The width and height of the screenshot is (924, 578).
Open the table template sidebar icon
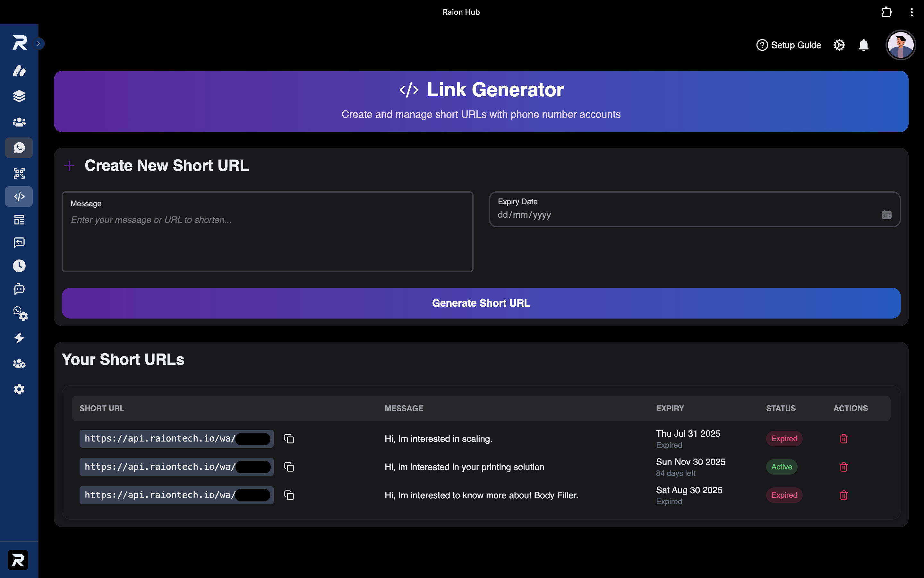point(19,220)
